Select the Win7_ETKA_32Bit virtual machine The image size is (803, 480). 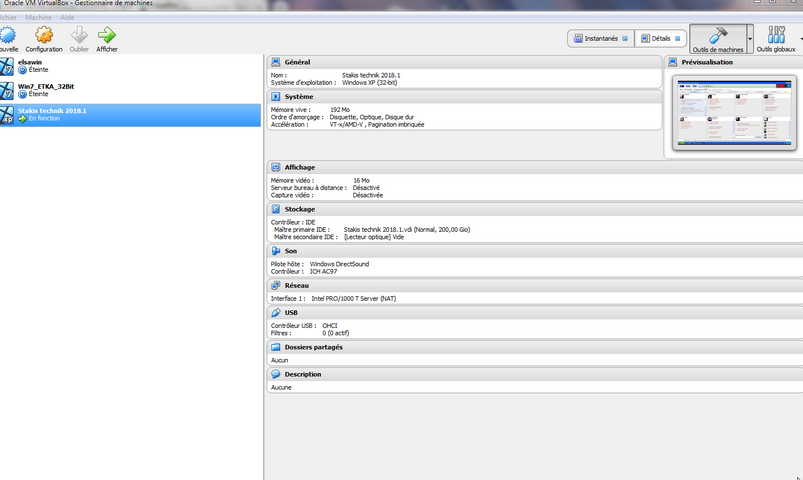[131, 90]
